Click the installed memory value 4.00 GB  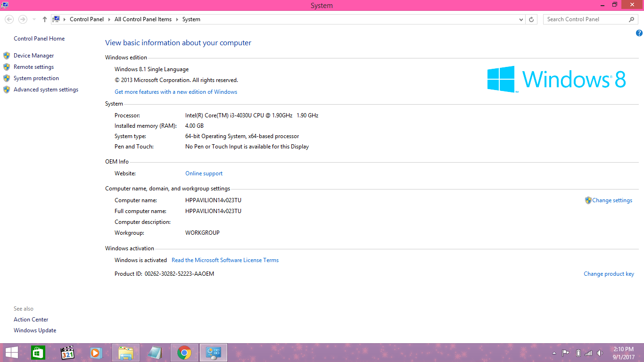click(x=195, y=126)
